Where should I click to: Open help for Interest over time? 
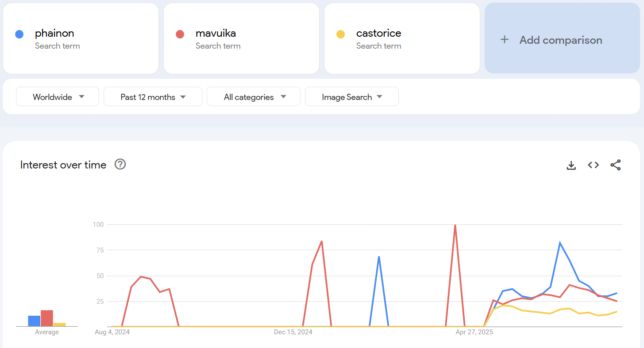pyautogui.click(x=120, y=164)
